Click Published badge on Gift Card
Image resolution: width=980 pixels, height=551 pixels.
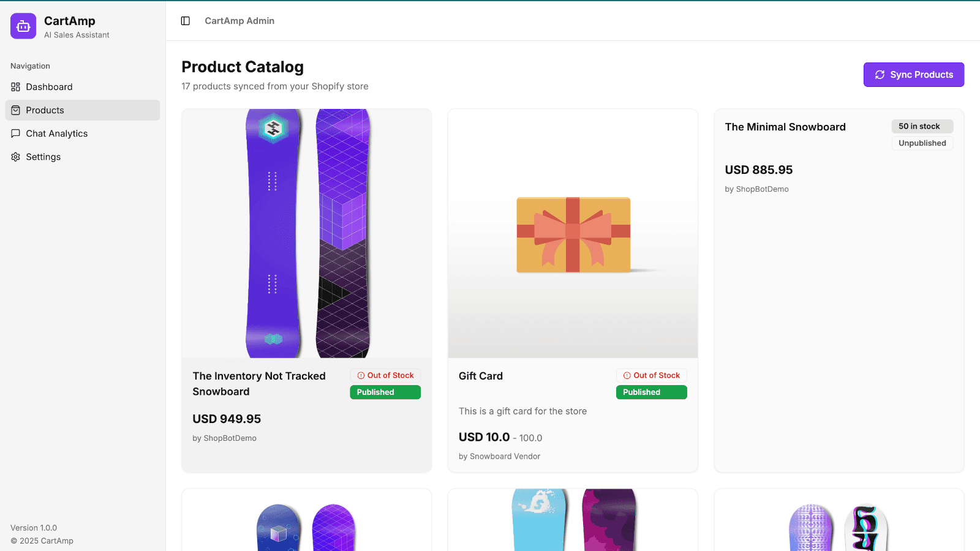point(651,392)
